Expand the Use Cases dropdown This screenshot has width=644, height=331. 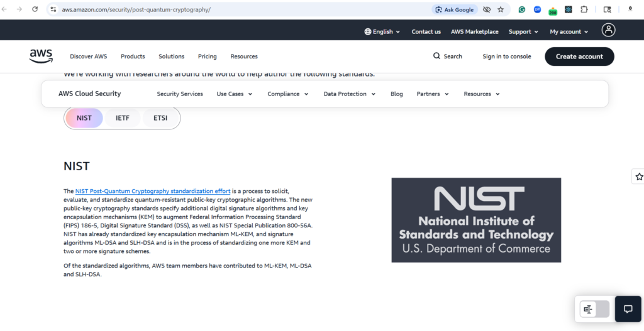(234, 94)
